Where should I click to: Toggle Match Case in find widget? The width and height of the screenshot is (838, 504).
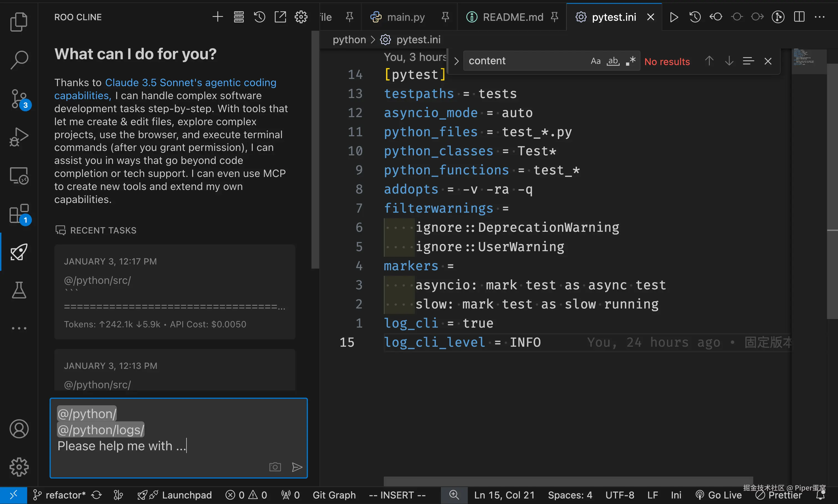(x=595, y=61)
